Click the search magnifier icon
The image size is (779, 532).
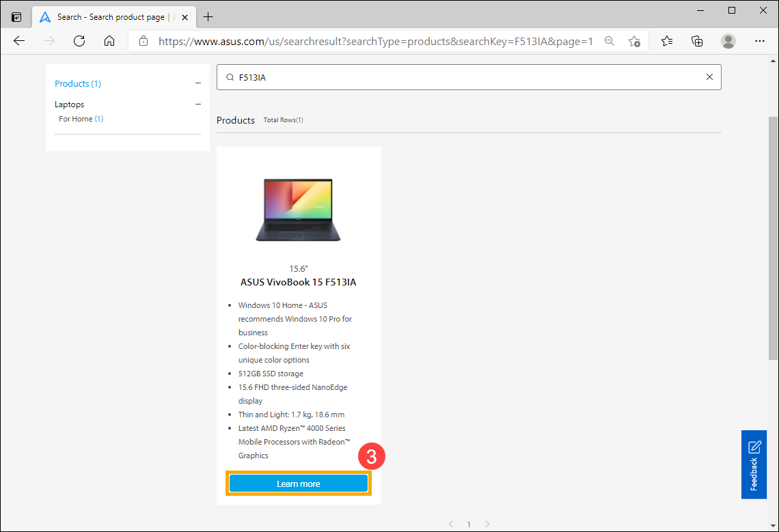[x=230, y=77]
